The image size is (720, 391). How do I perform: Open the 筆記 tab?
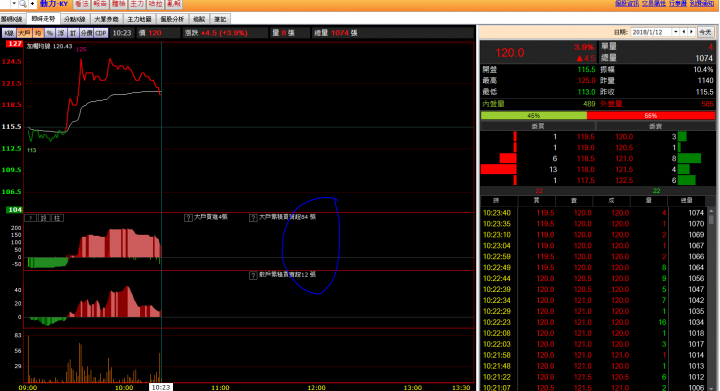point(220,19)
